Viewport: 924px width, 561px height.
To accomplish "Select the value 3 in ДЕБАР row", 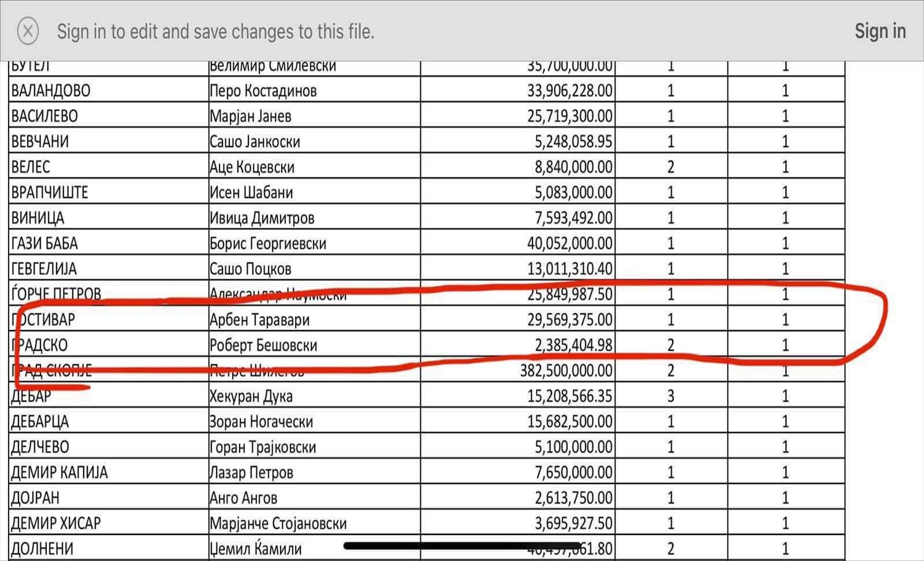I will (671, 395).
